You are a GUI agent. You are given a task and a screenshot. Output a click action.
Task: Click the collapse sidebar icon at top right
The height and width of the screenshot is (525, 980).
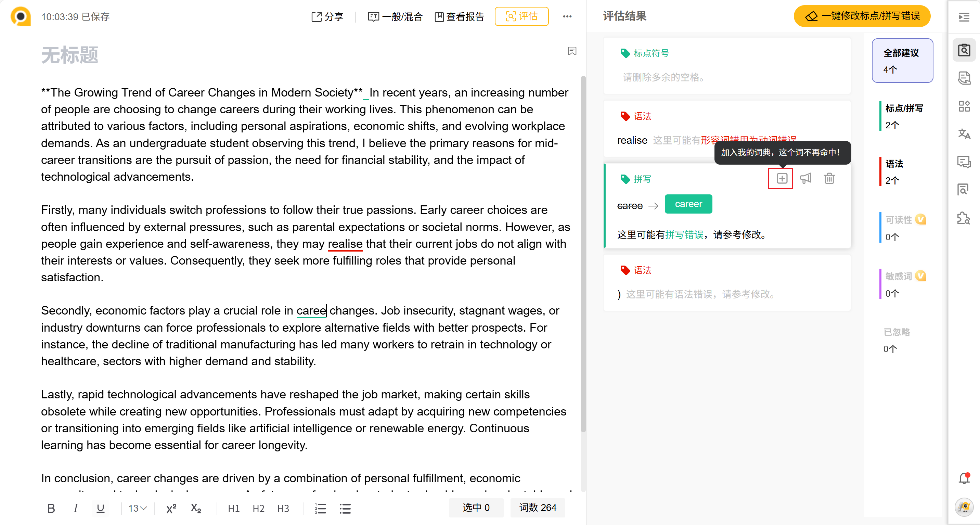[964, 17]
